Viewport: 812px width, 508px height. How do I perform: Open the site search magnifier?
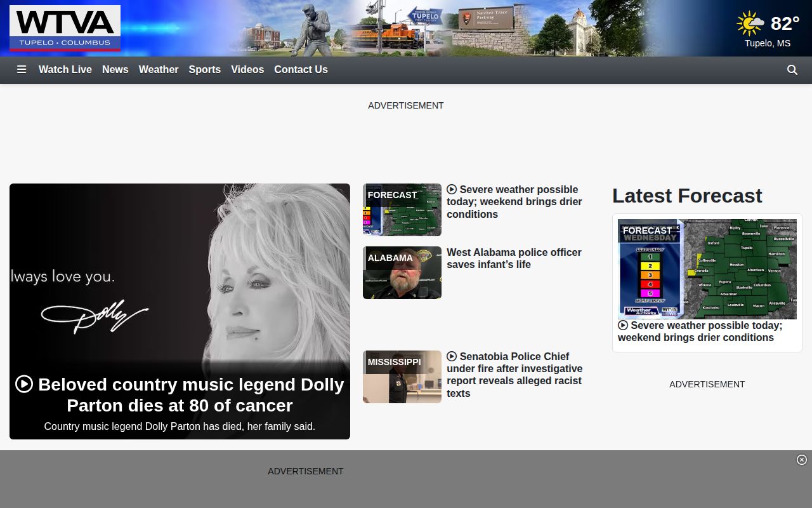[792, 70]
